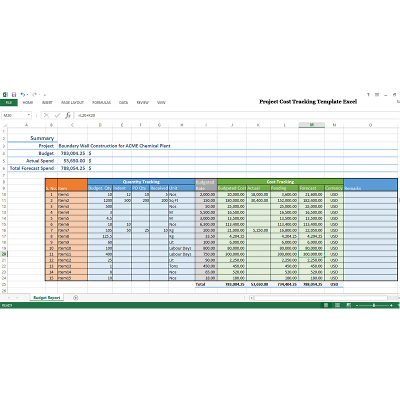Undo the last action
This screenshot has height=400, width=400.
22,95
